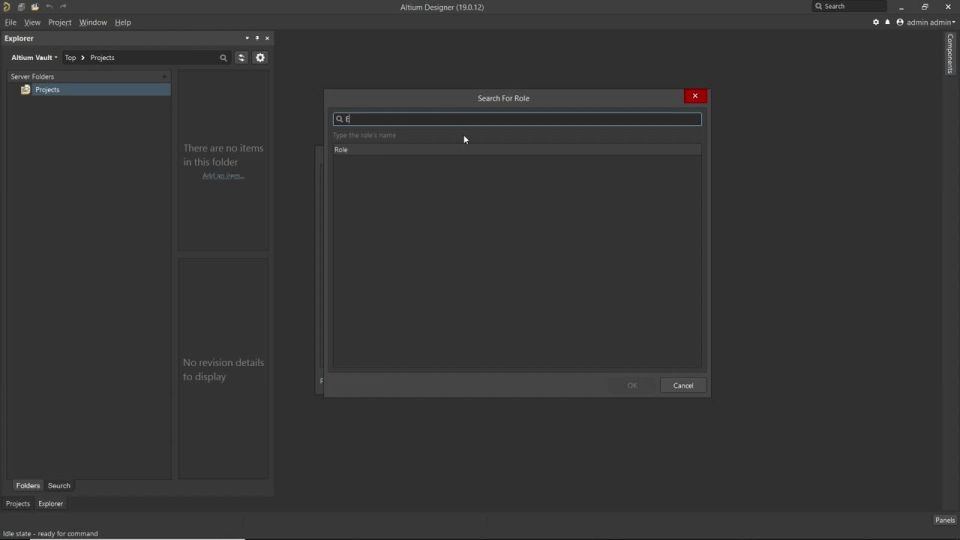
Task: Click the top-right Search field
Action: tap(849, 6)
